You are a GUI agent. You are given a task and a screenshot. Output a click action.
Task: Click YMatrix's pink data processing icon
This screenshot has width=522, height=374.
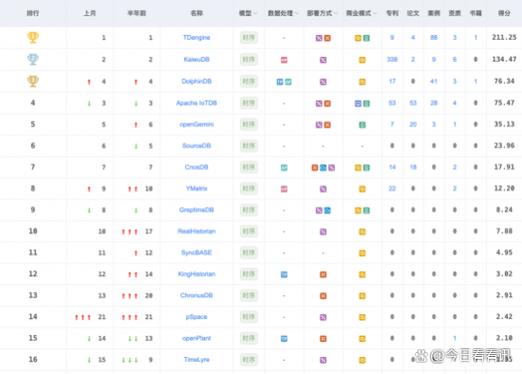coord(284,189)
